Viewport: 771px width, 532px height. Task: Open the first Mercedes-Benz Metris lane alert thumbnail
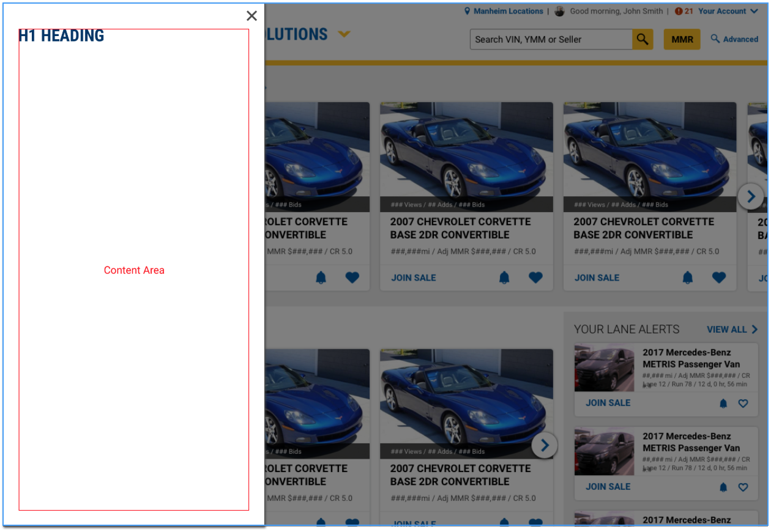[x=604, y=368]
